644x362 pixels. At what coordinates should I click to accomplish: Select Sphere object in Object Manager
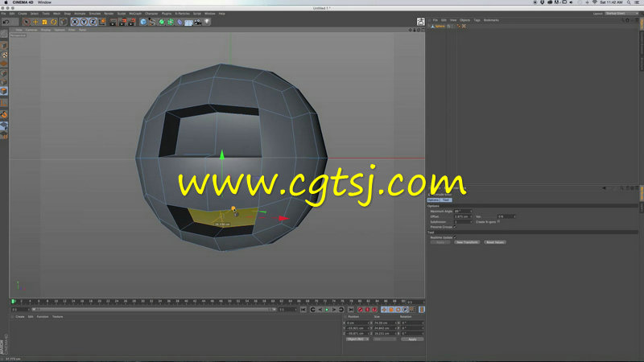pyautogui.click(x=440, y=27)
